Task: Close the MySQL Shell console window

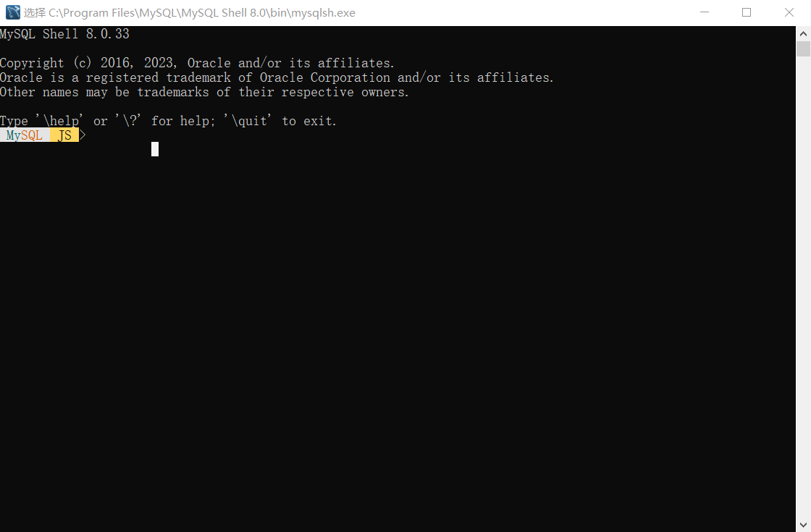Action: point(789,12)
